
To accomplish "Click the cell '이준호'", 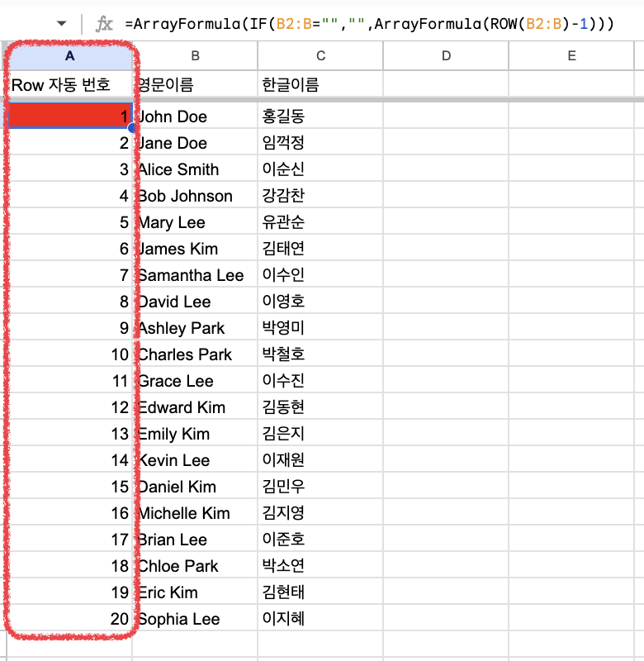I will pyautogui.click(x=320, y=540).
